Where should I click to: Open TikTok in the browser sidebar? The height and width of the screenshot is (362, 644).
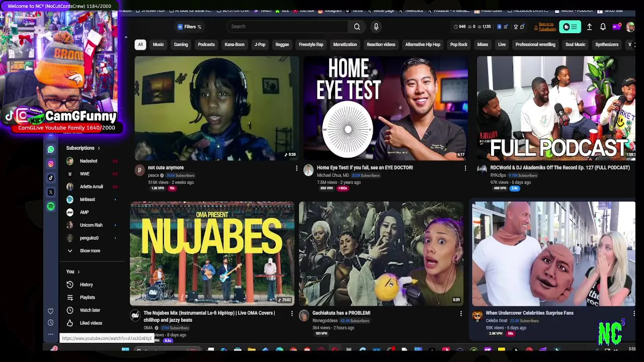point(51,178)
